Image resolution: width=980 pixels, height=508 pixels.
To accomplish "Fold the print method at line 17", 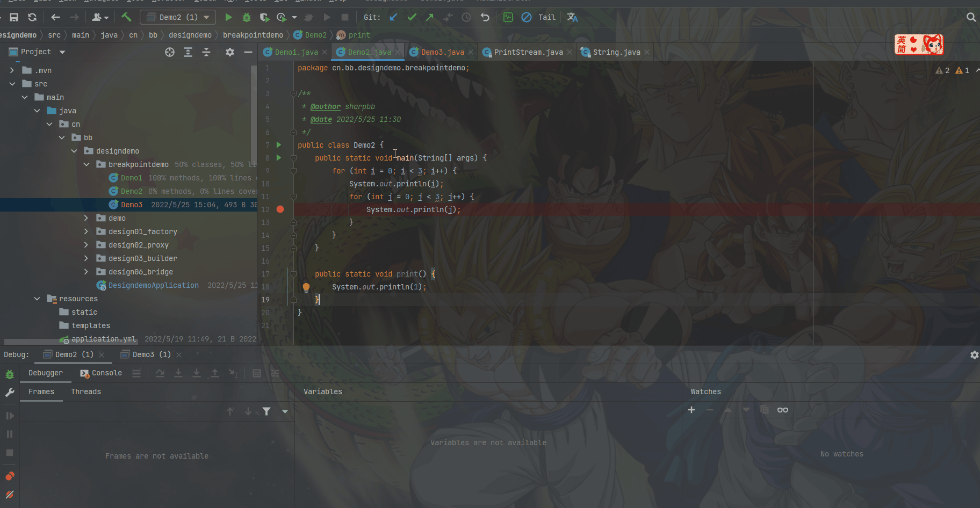I will (x=293, y=274).
